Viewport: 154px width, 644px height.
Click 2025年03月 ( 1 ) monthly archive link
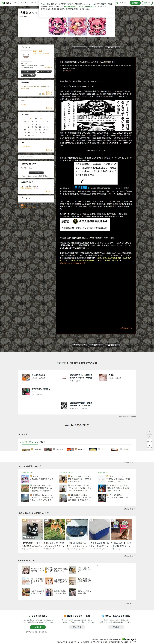point(27,147)
